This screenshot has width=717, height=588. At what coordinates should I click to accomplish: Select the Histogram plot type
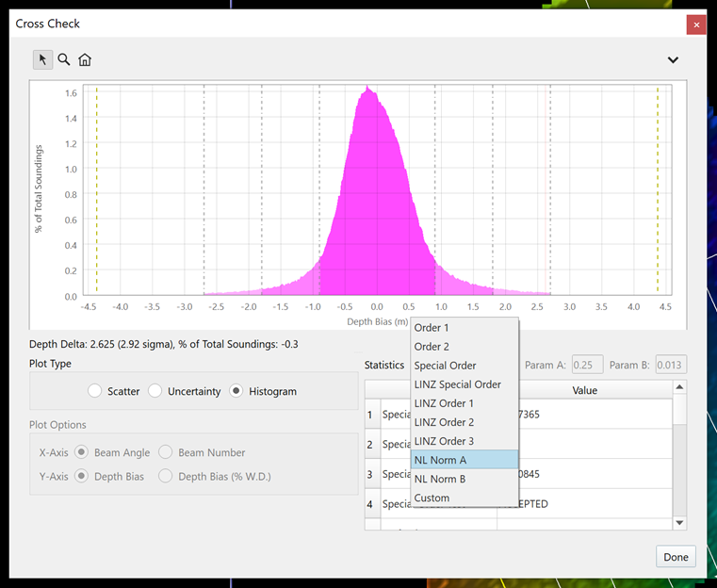point(236,391)
